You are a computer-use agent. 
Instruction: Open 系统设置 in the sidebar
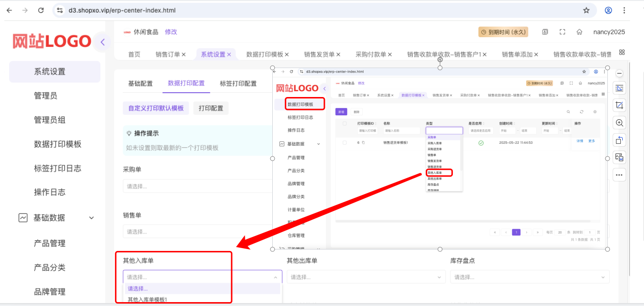point(55,71)
